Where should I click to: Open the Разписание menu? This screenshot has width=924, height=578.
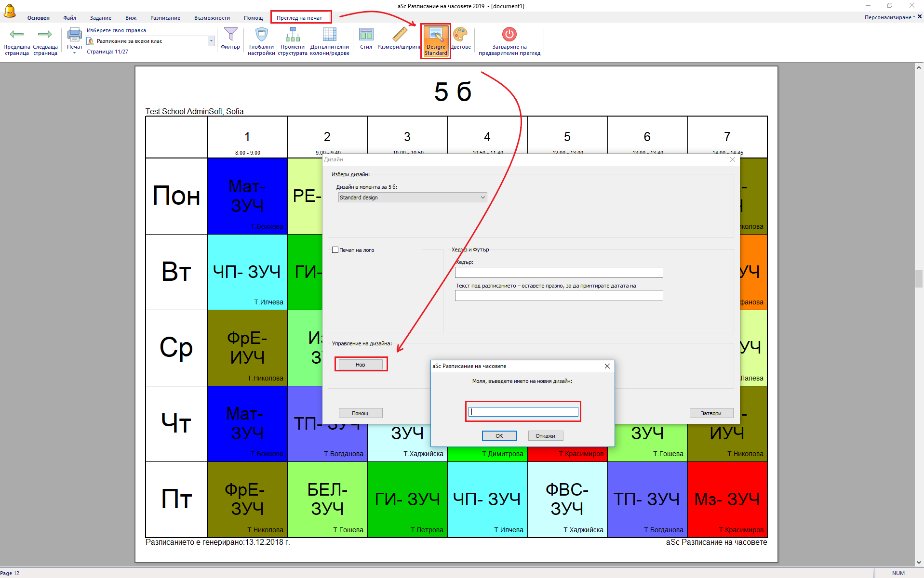click(x=165, y=18)
